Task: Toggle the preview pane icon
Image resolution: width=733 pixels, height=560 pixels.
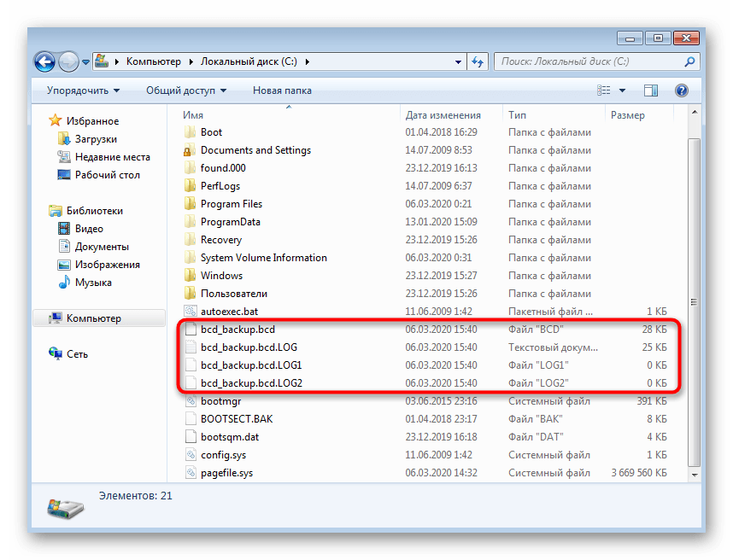Action: (651, 90)
